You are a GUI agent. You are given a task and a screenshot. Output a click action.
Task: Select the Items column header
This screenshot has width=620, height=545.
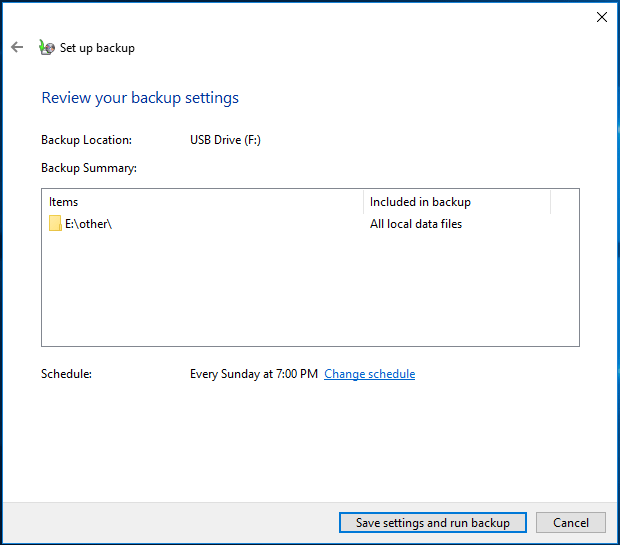pyautogui.click(x=202, y=202)
